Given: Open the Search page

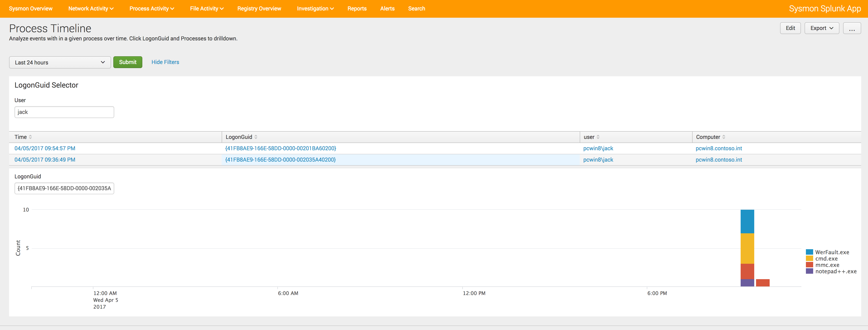Looking at the screenshot, I should (x=417, y=9).
